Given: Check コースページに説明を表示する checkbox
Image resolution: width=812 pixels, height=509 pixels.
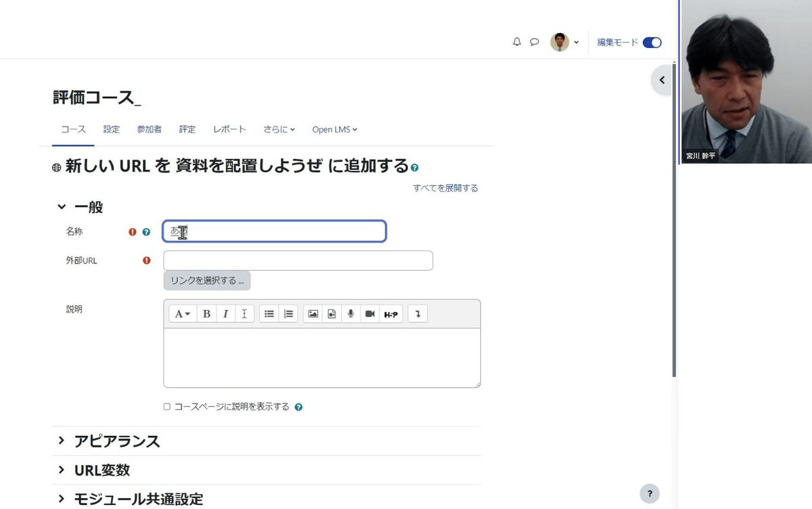Looking at the screenshot, I should click(167, 407).
